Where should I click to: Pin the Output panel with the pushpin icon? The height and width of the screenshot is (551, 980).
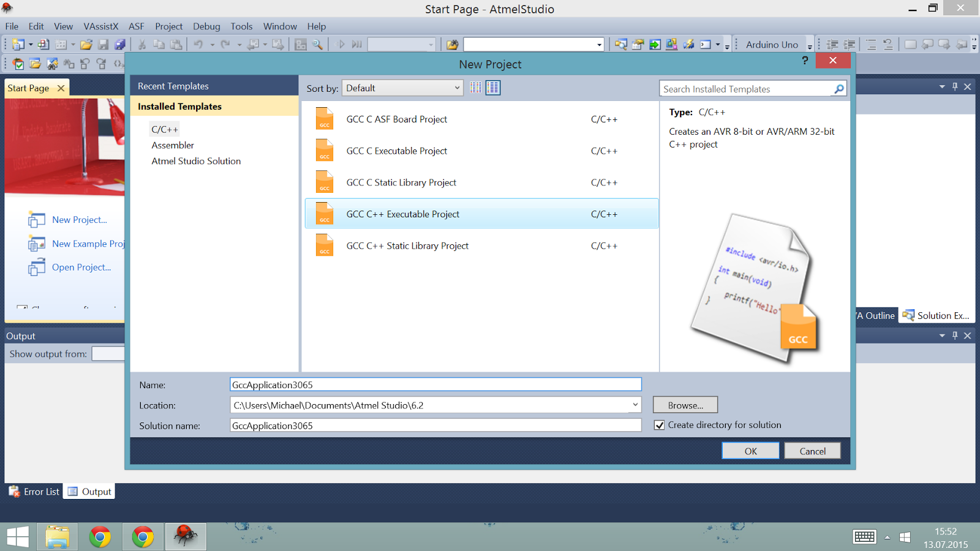(955, 335)
